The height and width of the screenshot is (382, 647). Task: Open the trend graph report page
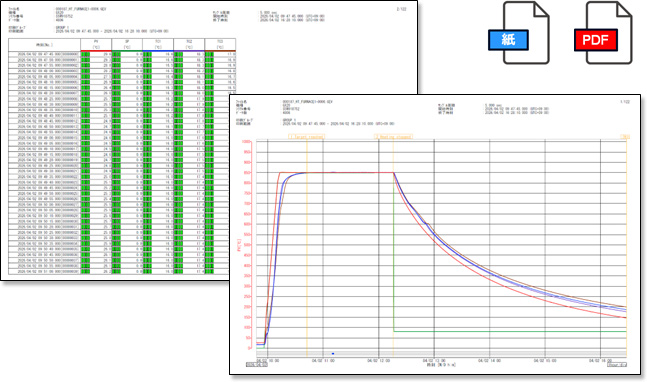pyautogui.click(x=435, y=234)
